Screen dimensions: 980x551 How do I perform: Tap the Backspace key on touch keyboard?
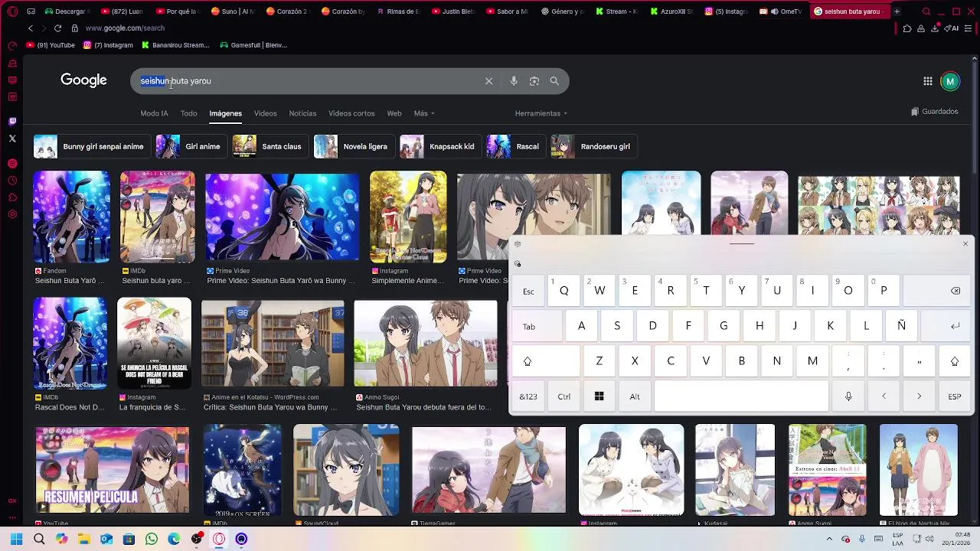[939, 291]
